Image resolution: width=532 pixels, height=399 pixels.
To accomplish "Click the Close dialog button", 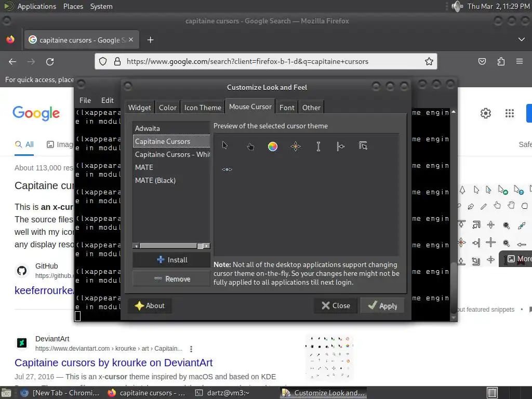I will click(336, 305).
